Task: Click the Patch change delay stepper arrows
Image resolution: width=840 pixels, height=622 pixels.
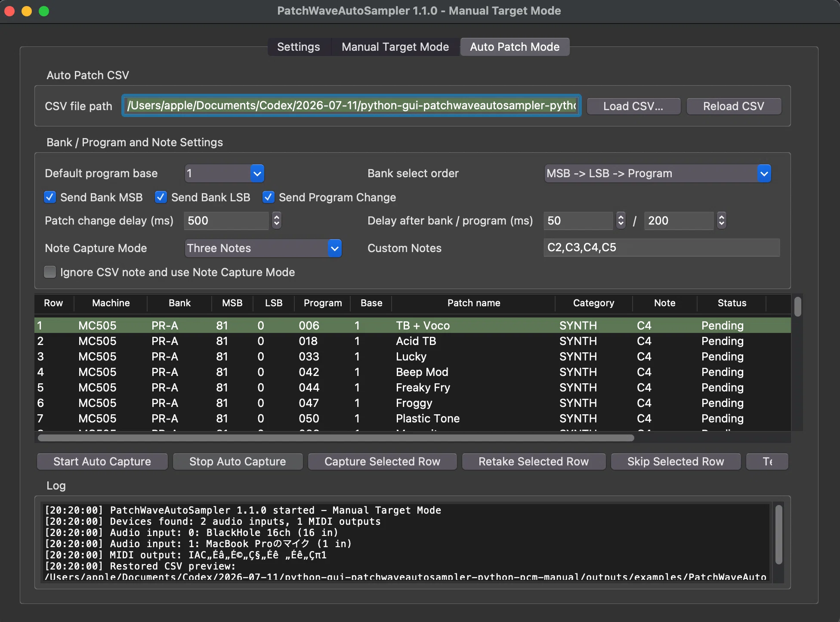Action: click(x=277, y=221)
